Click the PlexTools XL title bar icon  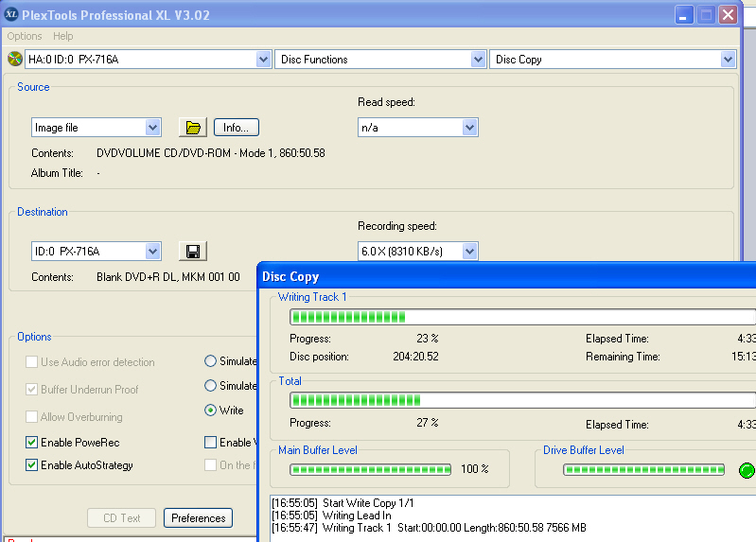[11, 14]
